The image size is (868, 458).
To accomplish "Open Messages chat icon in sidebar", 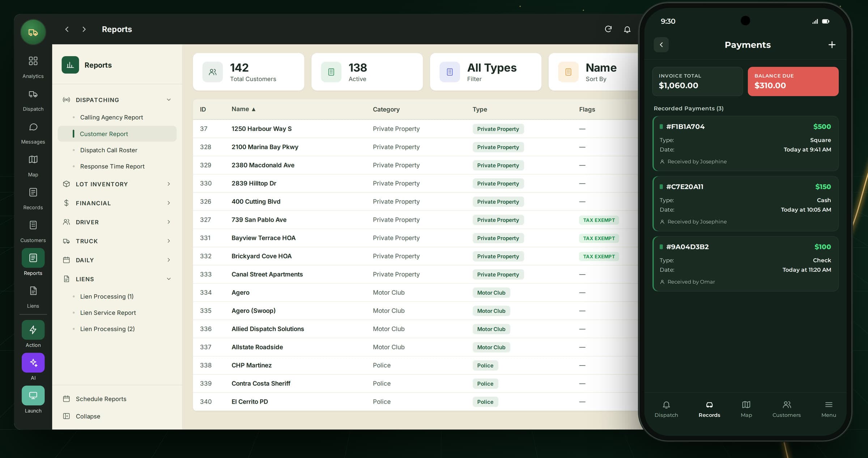I will tap(33, 133).
